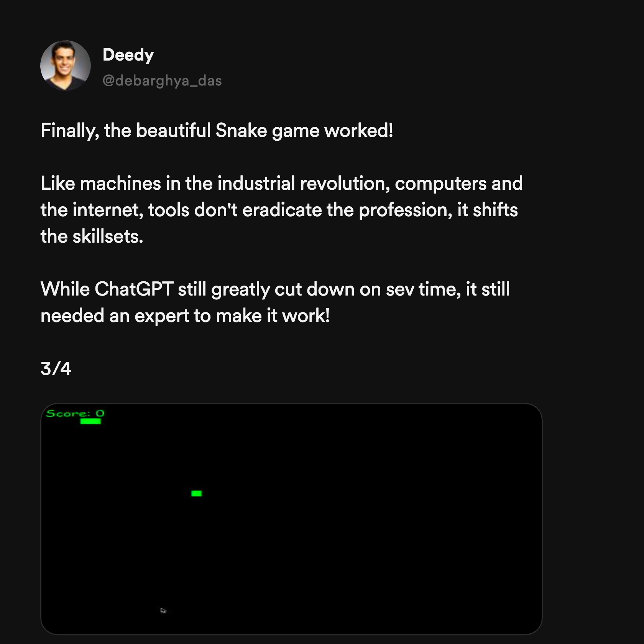Viewport: 644px width, 644px height.
Task: Click the word "Snake" in the first line
Action: (241, 130)
